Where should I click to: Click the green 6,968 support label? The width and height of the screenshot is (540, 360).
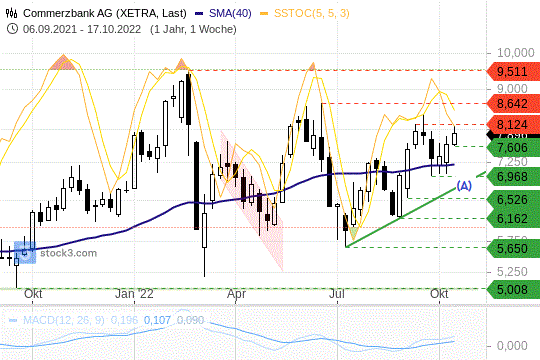click(513, 177)
